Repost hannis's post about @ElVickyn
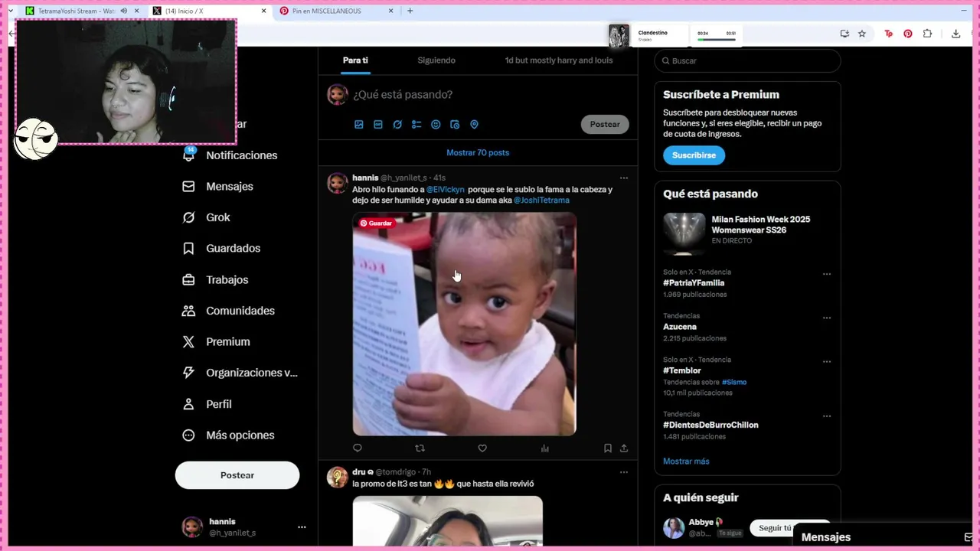This screenshot has height=551, width=980. pyautogui.click(x=420, y=448)
